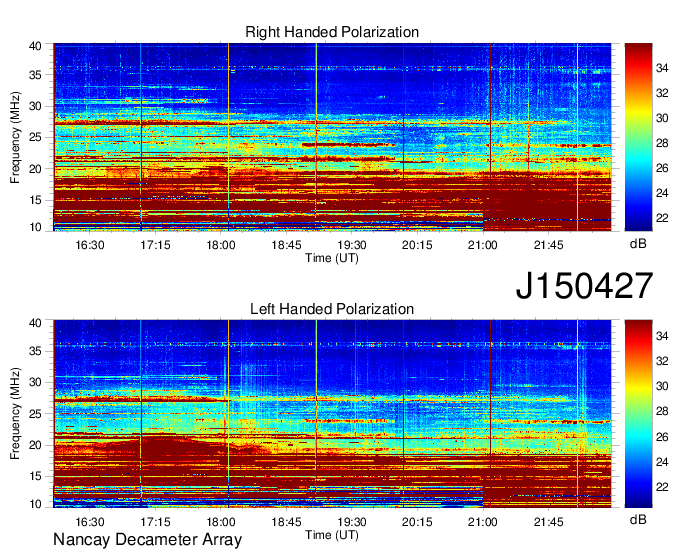Click Time (UT) label under Left Handed plot

point(332,535)
